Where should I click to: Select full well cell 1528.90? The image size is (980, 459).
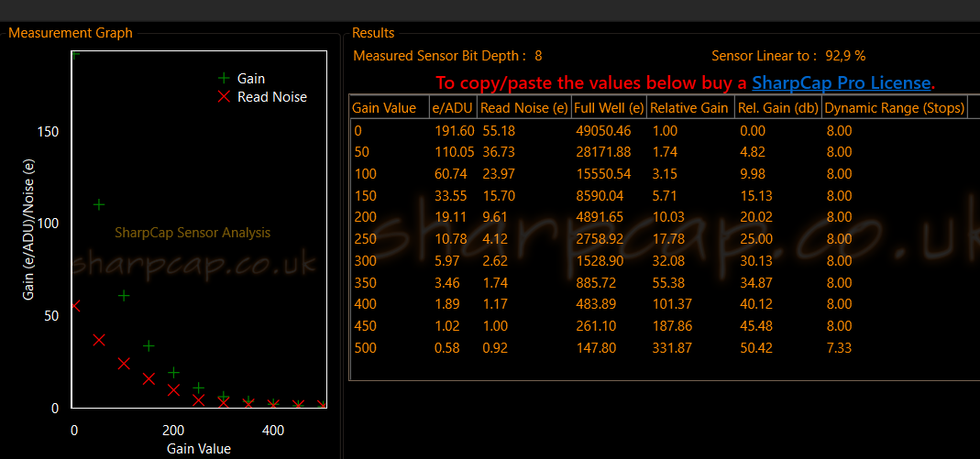click(x=600, y=260)
